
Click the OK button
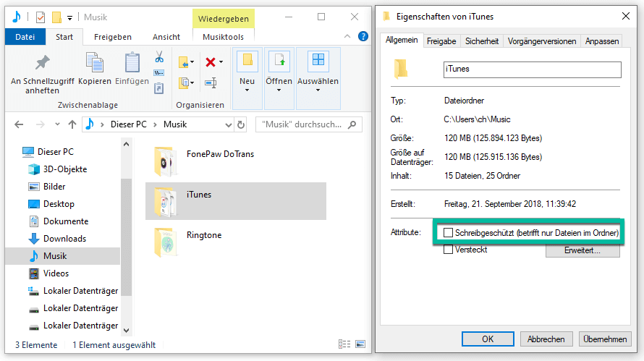pyautogui.click(x=488, y=339)
